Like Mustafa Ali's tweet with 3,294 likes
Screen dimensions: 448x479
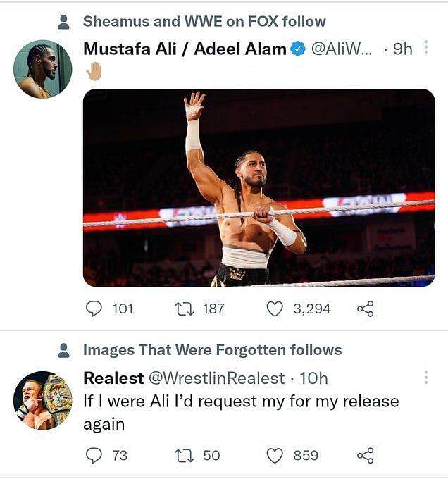tap(275, 309)
